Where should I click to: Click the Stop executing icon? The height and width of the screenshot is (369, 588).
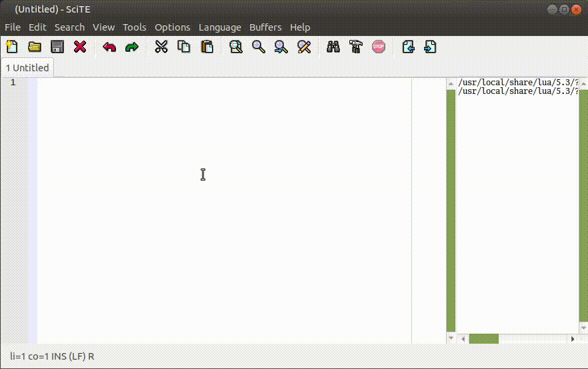[x=379, y=47]
